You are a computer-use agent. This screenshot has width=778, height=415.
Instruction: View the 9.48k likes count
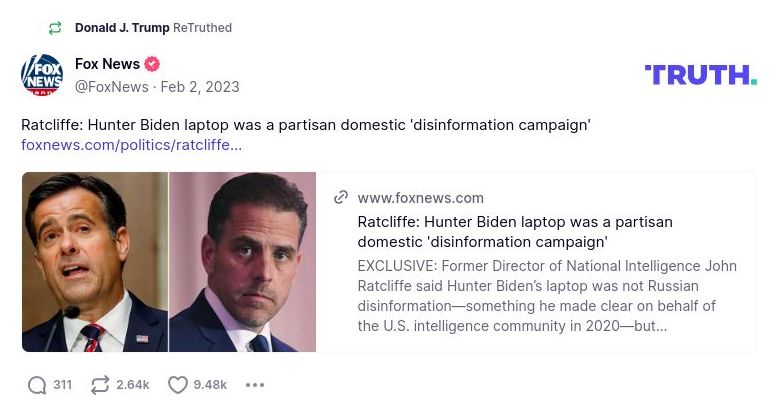coord(210,385)
